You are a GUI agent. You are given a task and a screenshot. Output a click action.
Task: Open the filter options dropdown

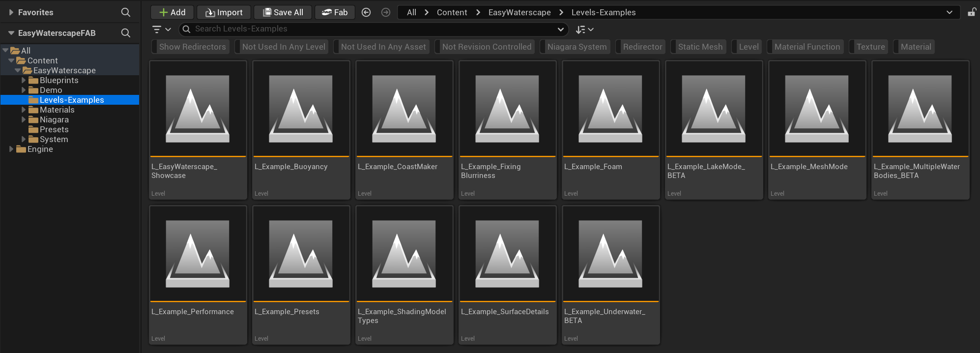161,29
